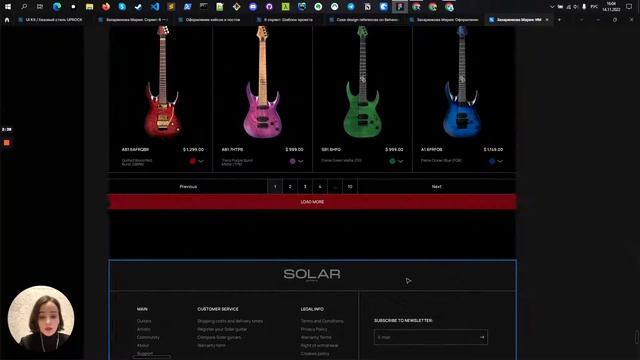Image resolution: width=640 pixels, height=360 pixels.
Task: Open GitHub Desktop from the taskbar
Action: click(269, 7)
